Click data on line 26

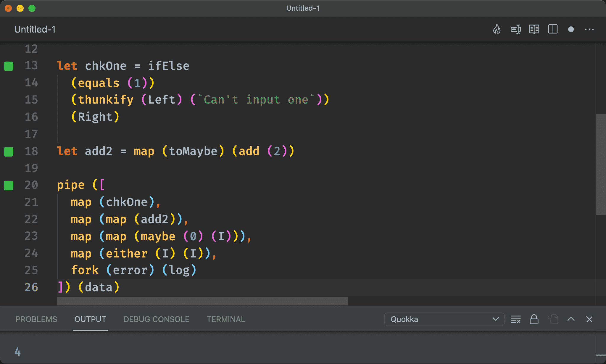pyautogui.click(x=99, y=287)
